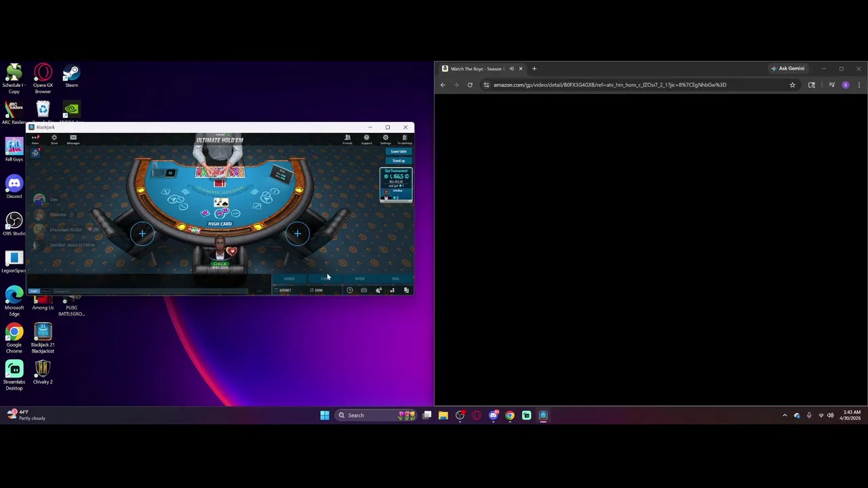
Task: Toggle the Zoom checkbox
Action: 311,291
